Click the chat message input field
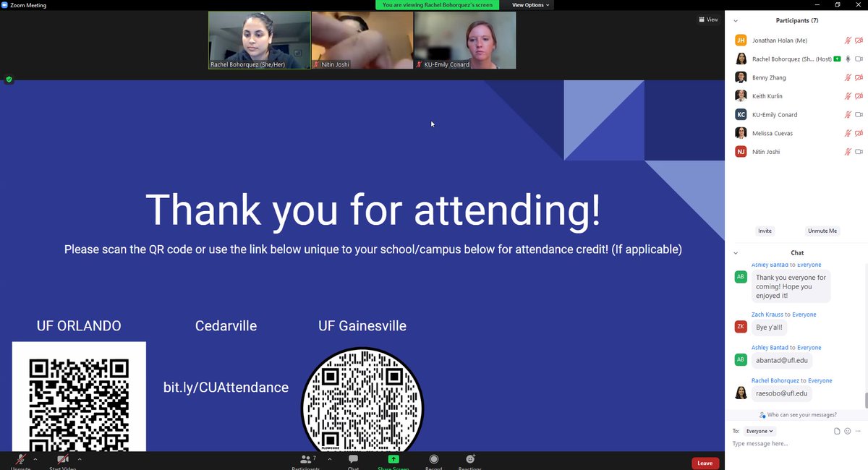 click(796, 444)
